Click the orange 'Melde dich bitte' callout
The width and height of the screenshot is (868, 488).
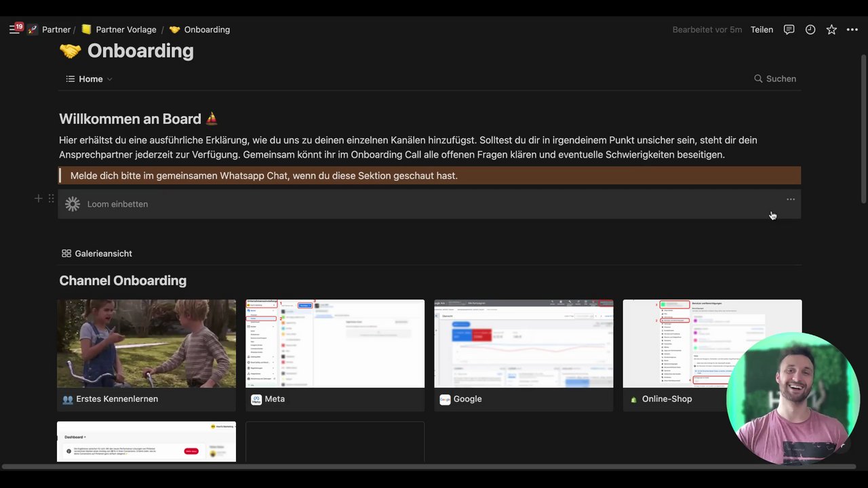[429, 176]
